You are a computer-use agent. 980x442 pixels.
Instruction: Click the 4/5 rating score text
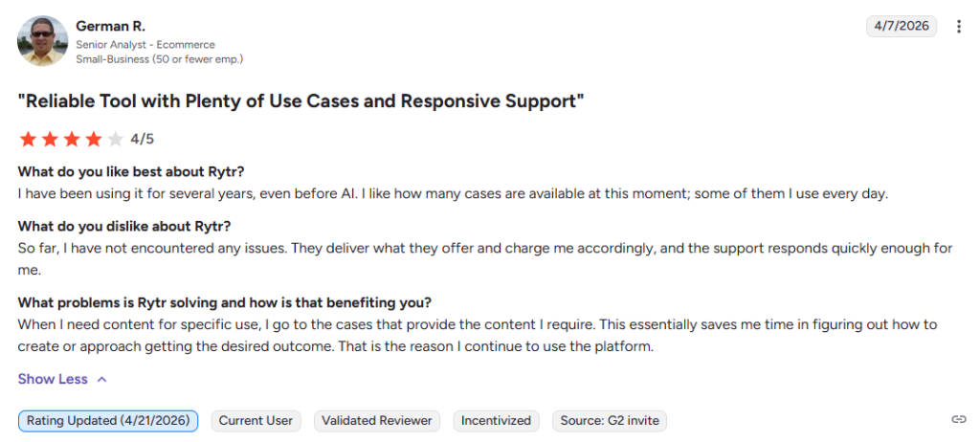click(142, 139)
